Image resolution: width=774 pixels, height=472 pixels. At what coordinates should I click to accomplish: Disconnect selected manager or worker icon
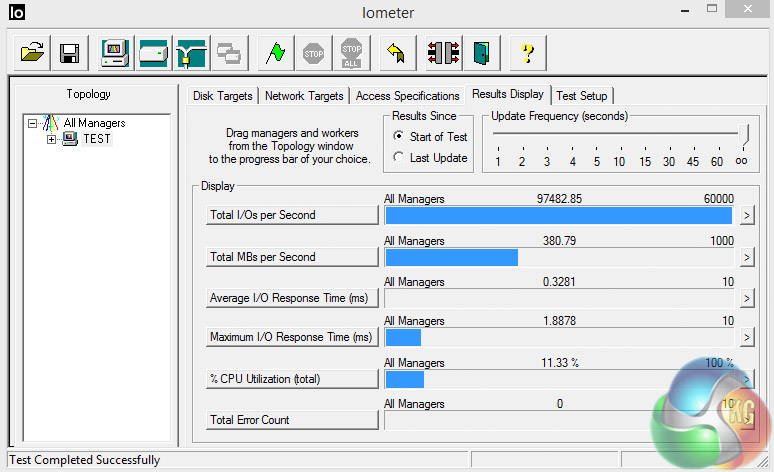click(443, 52)
